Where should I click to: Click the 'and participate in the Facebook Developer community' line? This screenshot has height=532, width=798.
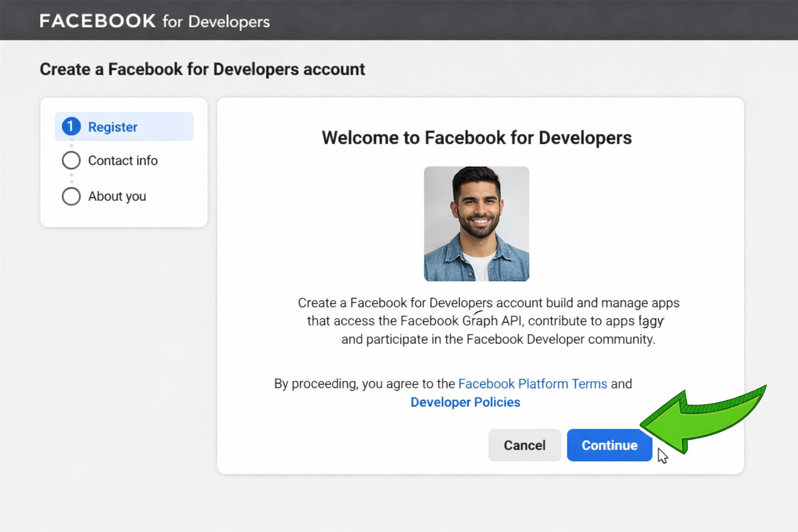[x=498, y=339]
